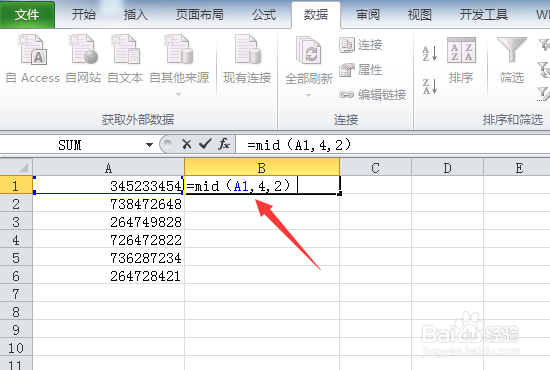This screenshot has height=370, width=550.
Task: Click 编辑链接 button
Action: coord(373,94)
